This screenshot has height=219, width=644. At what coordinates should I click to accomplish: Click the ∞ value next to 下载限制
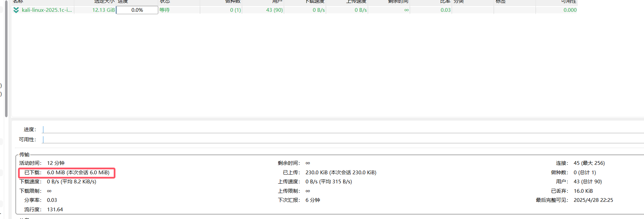(49, 191)
